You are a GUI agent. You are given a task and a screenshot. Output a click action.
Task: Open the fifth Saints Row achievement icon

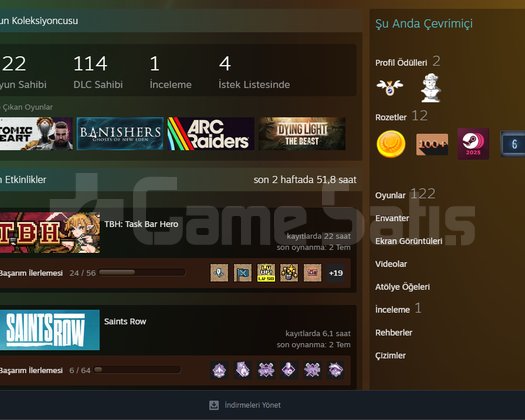312,370
